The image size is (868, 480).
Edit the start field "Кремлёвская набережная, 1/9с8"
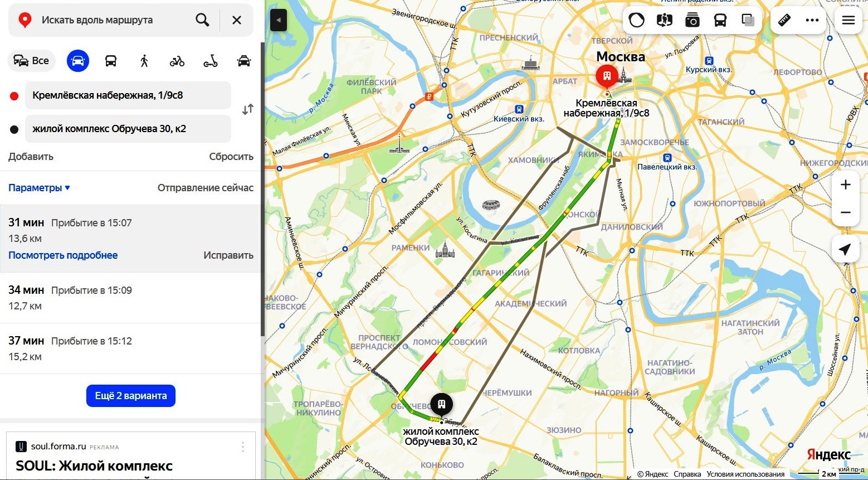pos(128,95)
